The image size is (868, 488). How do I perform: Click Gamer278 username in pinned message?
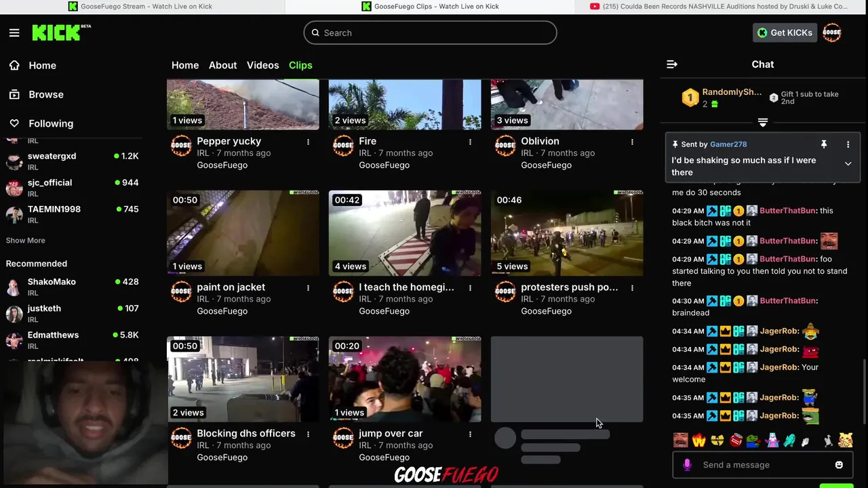tap(728, 144)
